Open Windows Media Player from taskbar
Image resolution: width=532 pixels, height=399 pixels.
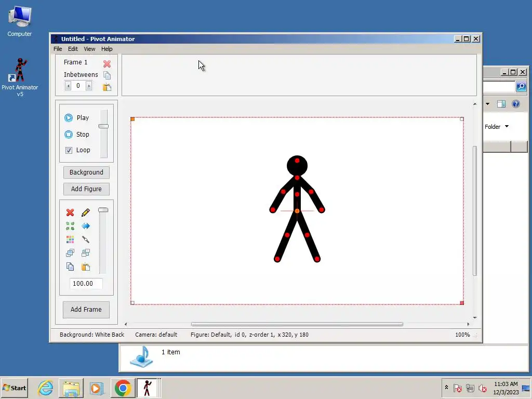pyautogui.click(x=96, y=388)
